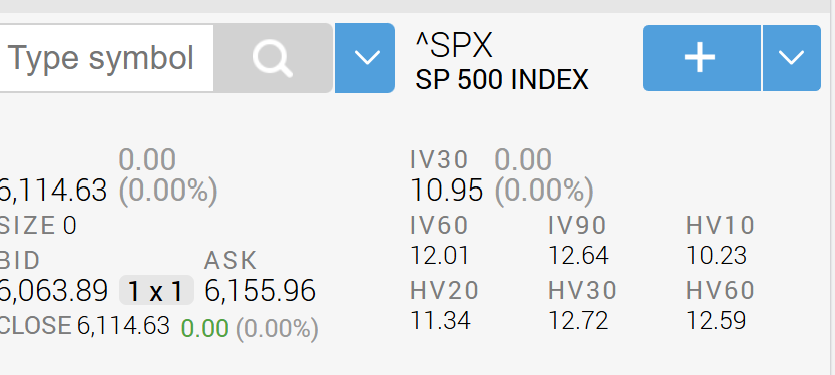Click the blue plus add button
Image resolution: width=835 pixels, height=375 pixels.
702,58
